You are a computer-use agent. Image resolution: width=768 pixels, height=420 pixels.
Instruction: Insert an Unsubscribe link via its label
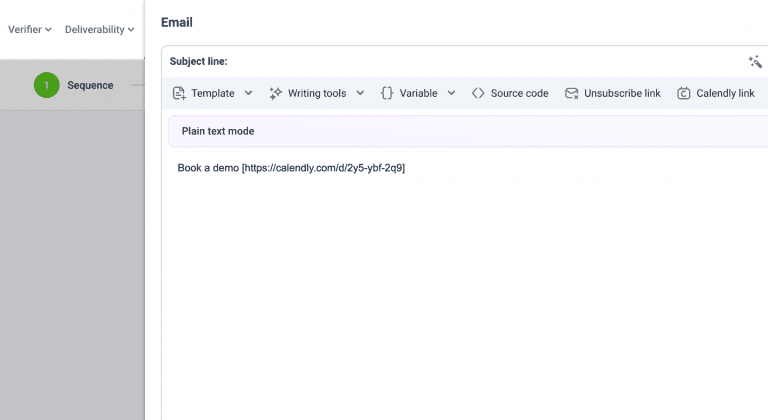click(622, 93)
